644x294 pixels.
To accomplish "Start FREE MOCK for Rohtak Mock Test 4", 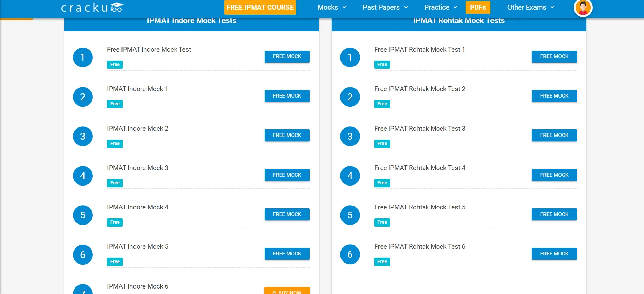I will click(554, 175).
